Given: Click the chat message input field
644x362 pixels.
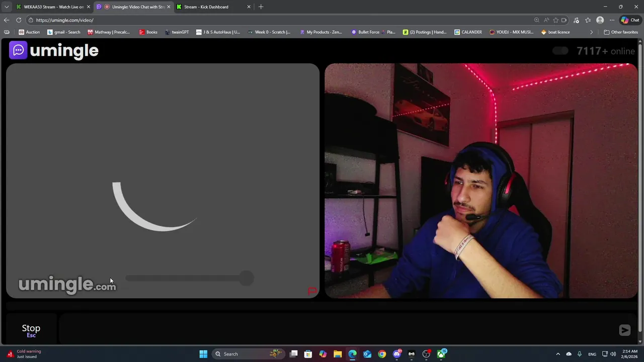Looking at the screenshot, I should (x=337, y=330).
